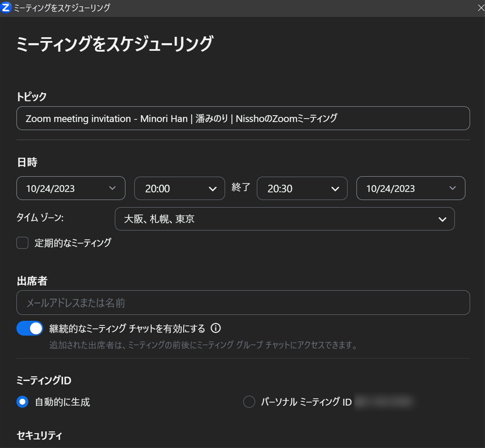This screenshot has height=448, width=485.
Task: Click the Zoom logo in the title bar
Action: point(6,8)
